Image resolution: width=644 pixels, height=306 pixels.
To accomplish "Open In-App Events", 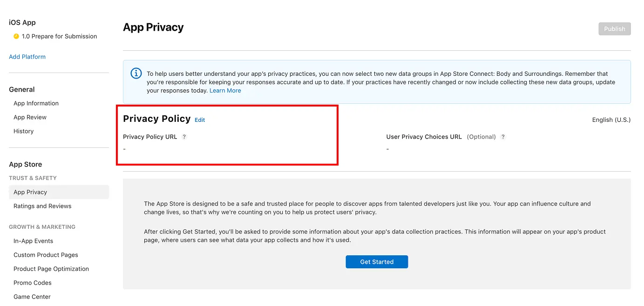I will [x=34, y=241].
